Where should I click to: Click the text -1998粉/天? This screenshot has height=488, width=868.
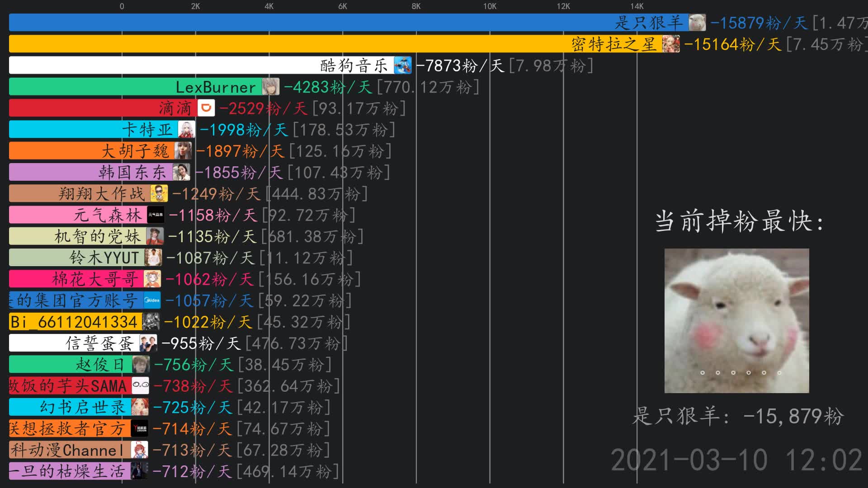(x=244, y=130)
